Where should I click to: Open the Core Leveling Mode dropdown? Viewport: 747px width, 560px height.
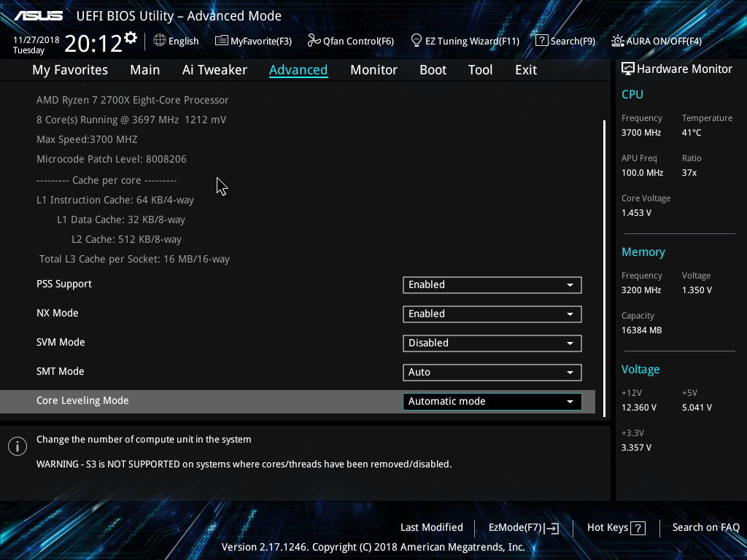click(492, 402)
